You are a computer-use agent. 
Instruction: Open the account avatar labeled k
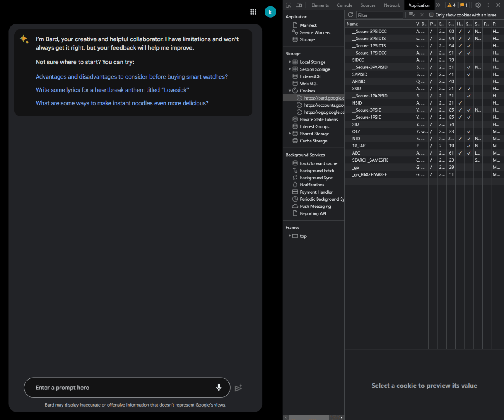coord(270,12)
